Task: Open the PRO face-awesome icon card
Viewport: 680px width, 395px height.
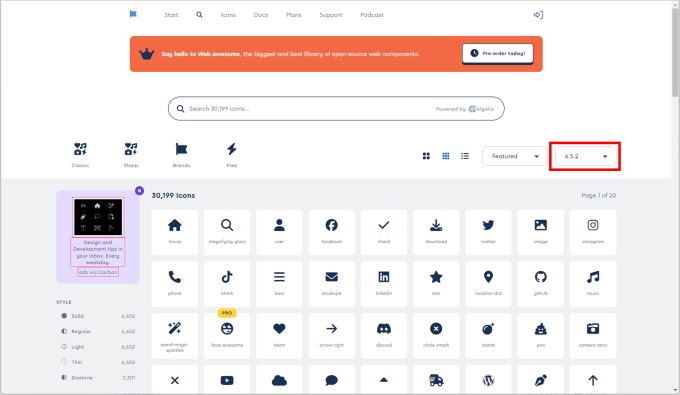Action: [227, 336]
